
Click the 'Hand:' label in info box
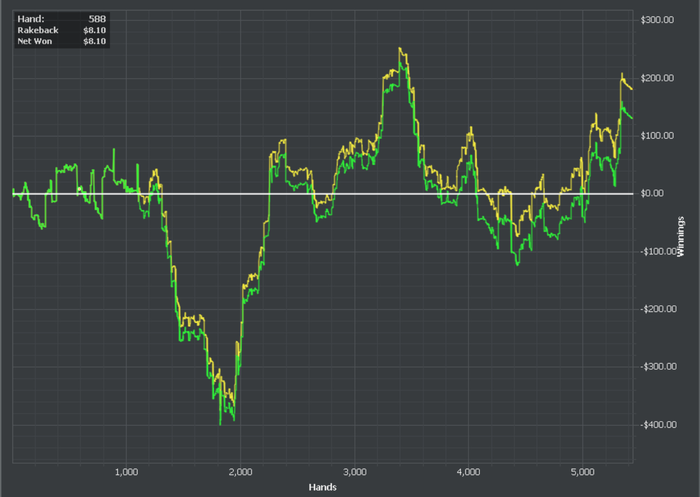point(31,19)
